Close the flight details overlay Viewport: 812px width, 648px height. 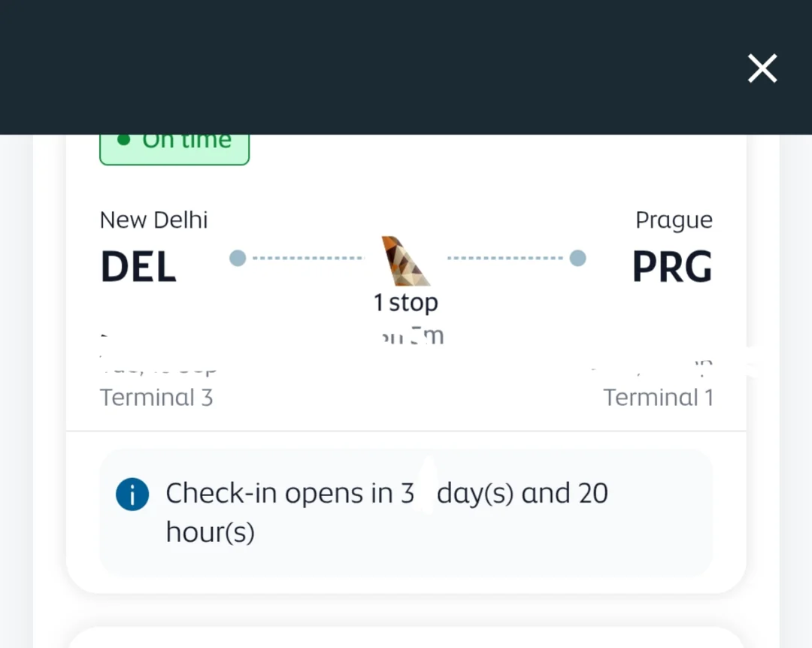(x=762, y=69)
